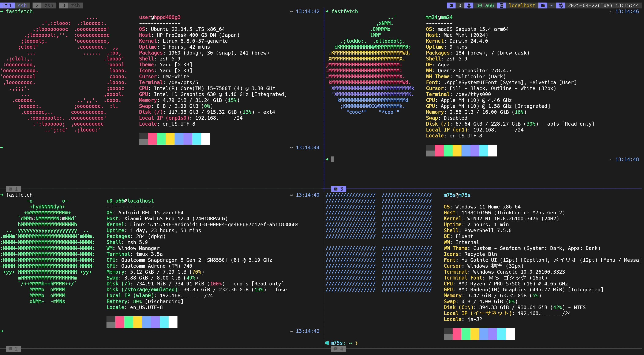Click the u0_a66 username in status bar
The height and width of the screenshot is (355, 644).
click(485, 5)
